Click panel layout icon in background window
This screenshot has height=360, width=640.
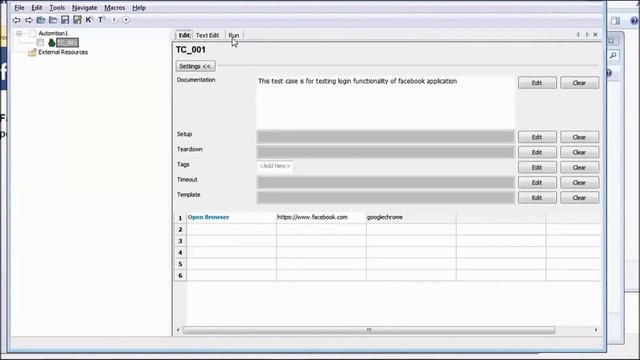tap(616, 21)
